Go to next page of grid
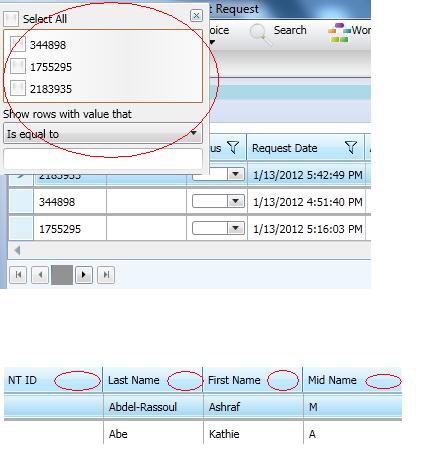This screenshot has width=422, height=455. pyautogui.click(x=84, y=275)
